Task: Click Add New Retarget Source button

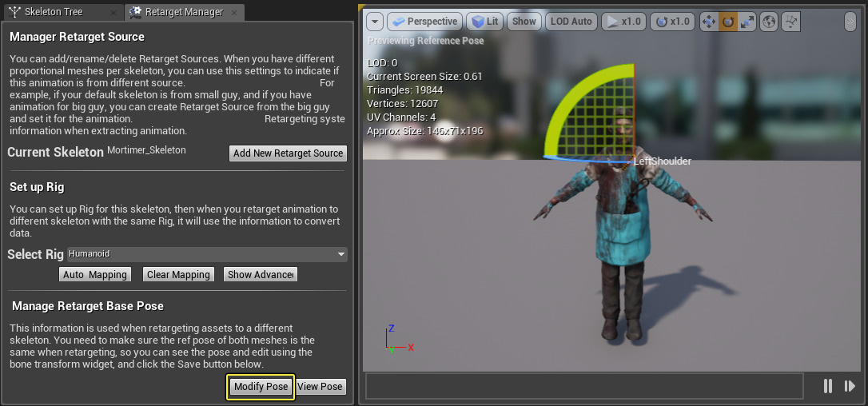Action: 288,153
